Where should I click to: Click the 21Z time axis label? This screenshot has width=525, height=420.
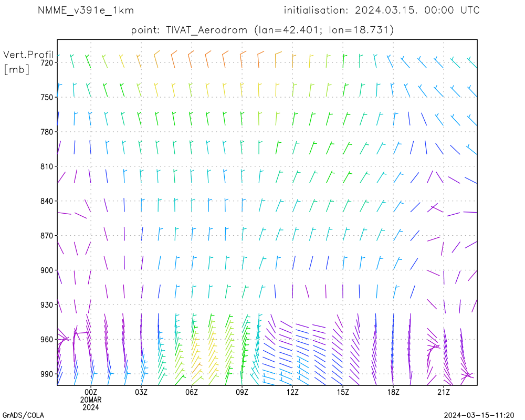(x=444, y=392)
